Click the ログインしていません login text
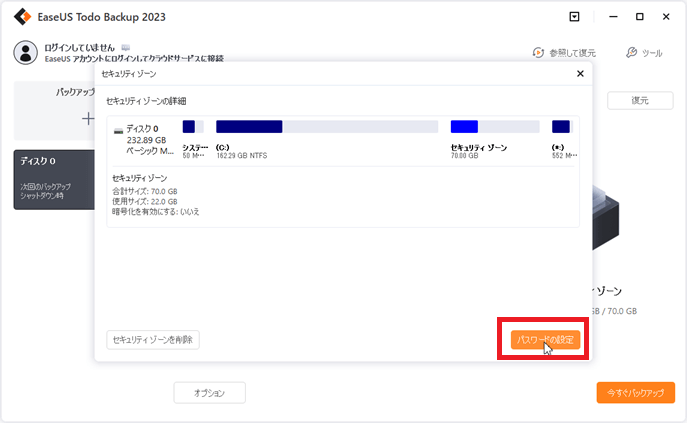The image size is (687, 423). click(x=80, y=47)
